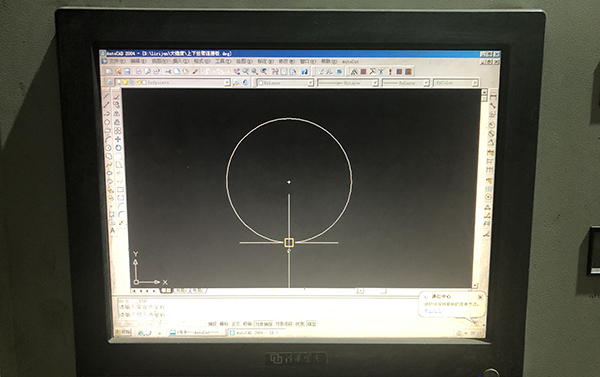Select the Move modify tool
This screenshot has height=377, width=600.
[x=118, y=139]
